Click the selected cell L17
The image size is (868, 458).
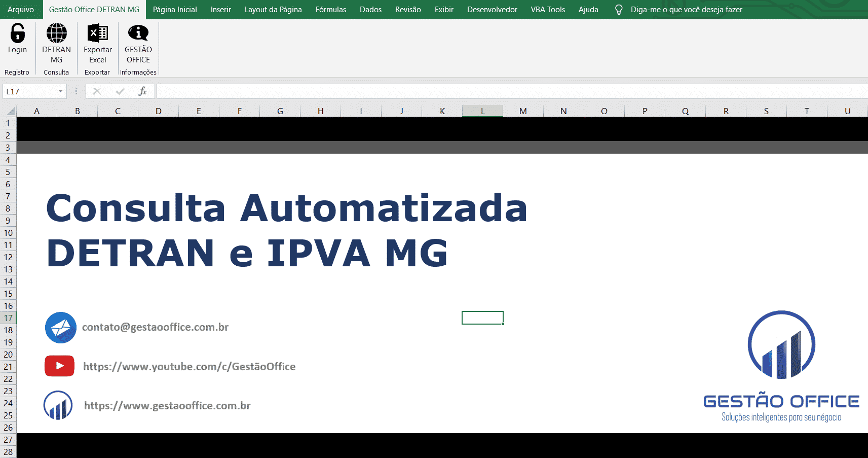pos(482,318)
